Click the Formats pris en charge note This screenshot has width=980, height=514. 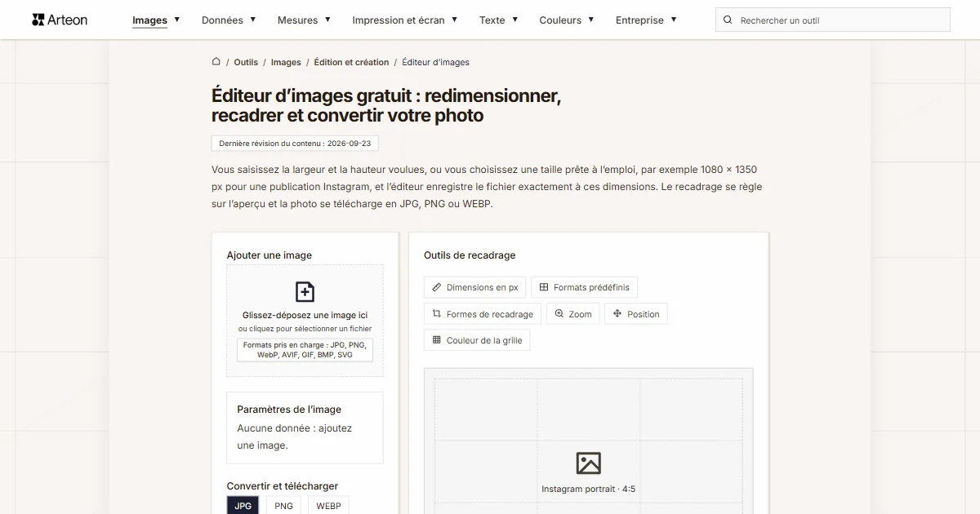(x=305, y=350)
